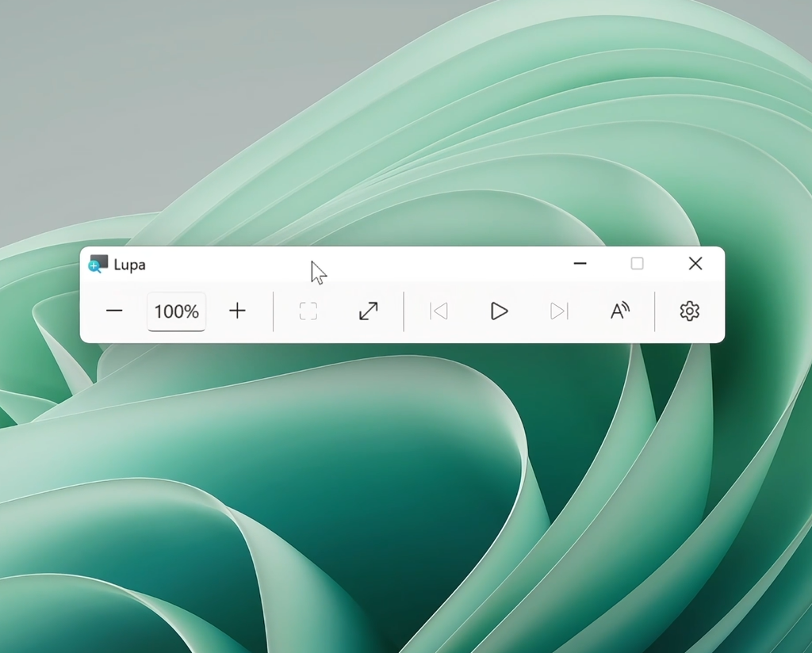Start reading with the play button
The image size is (812, 653).
[x=499, y=311]
